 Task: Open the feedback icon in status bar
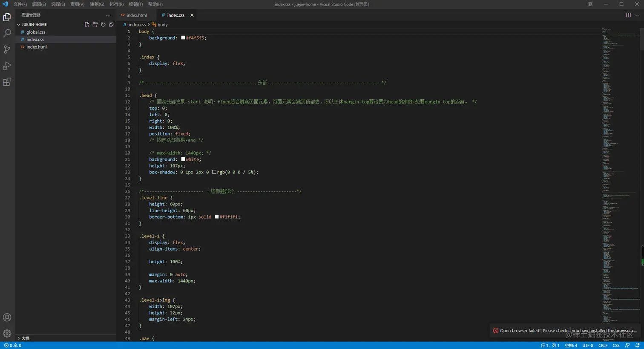[627, 346]
